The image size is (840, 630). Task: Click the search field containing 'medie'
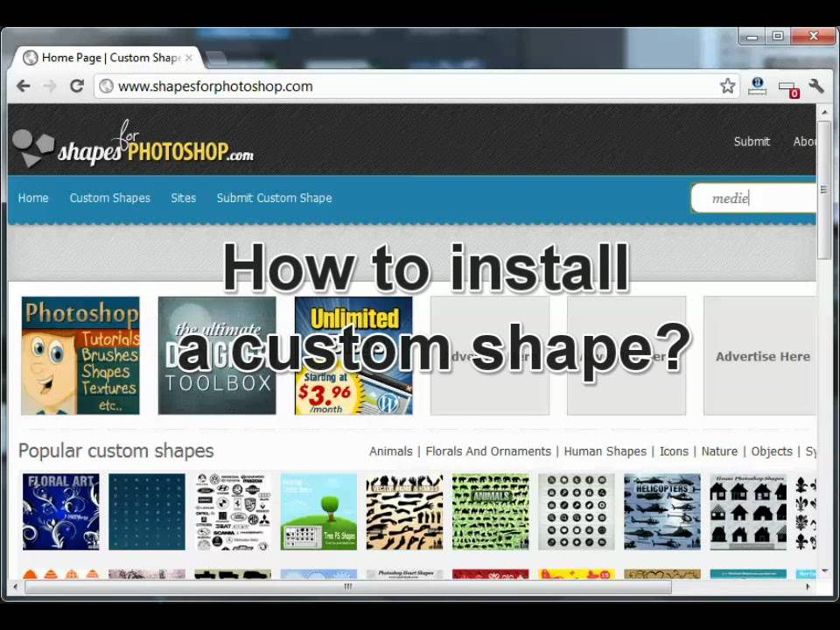[x=753, y=199]
